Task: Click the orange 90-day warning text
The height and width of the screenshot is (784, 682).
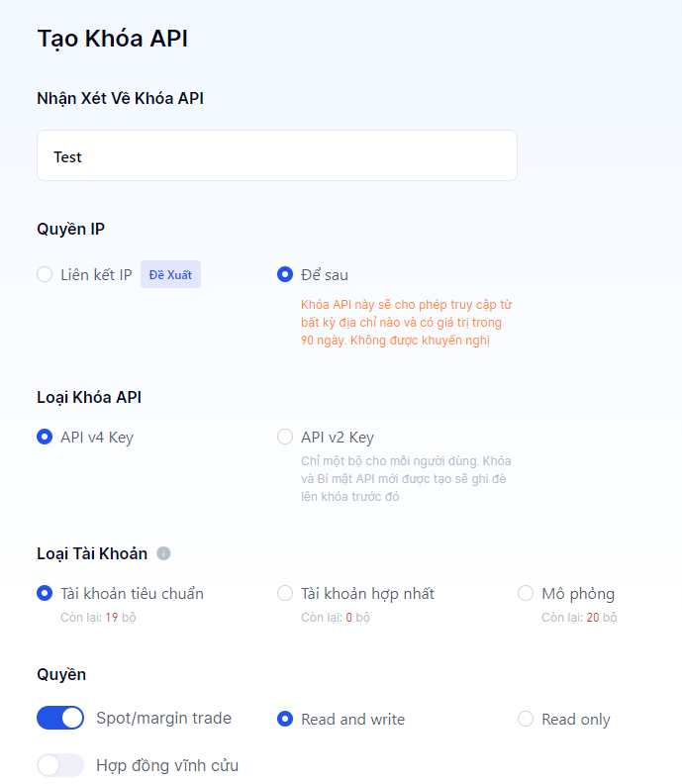Action: [x=407, y=323]
